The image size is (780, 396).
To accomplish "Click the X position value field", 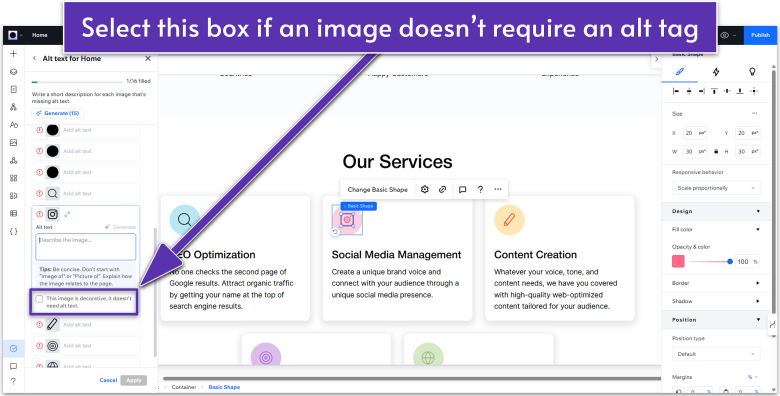I will [695, 133].
